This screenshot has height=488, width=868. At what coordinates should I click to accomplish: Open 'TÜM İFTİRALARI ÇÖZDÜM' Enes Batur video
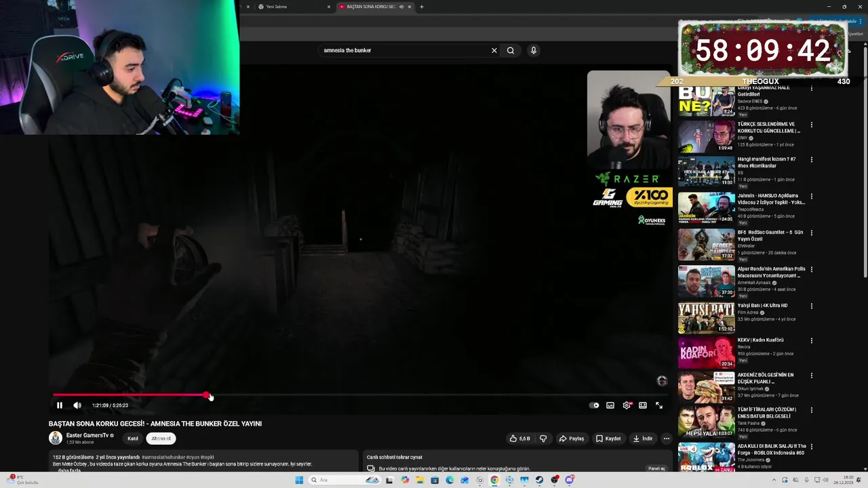[767, 413]
